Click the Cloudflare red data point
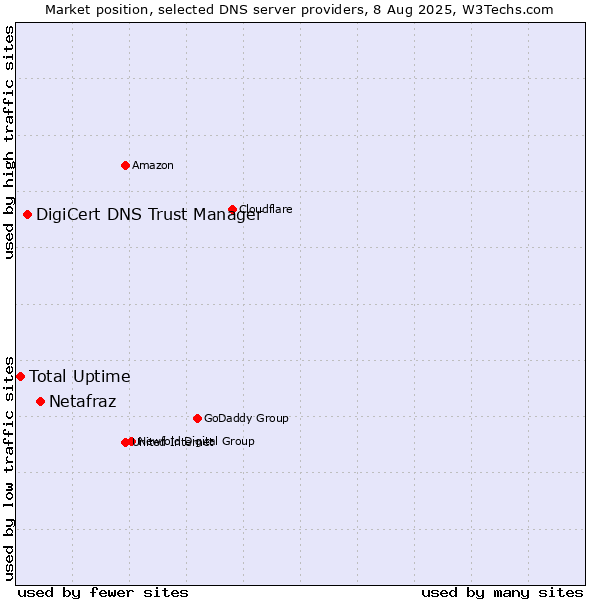 pos(232,209)
